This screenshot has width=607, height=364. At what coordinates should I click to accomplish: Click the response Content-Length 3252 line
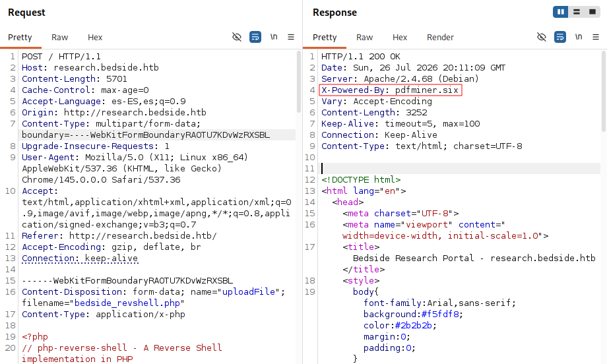click(x=374, y=113)
